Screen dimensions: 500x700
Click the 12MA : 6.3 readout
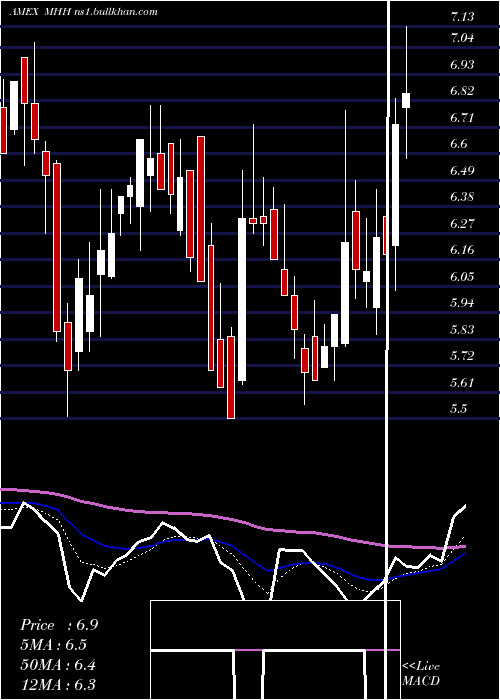pyautogui.click(x=59, y=685)
